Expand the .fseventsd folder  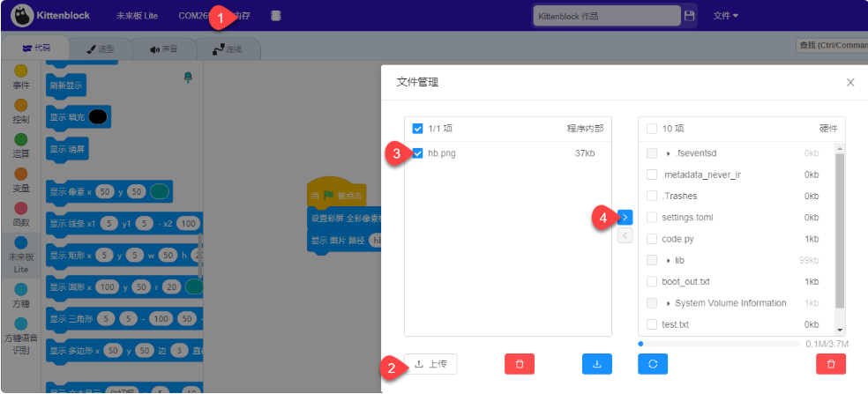point(669,154)
